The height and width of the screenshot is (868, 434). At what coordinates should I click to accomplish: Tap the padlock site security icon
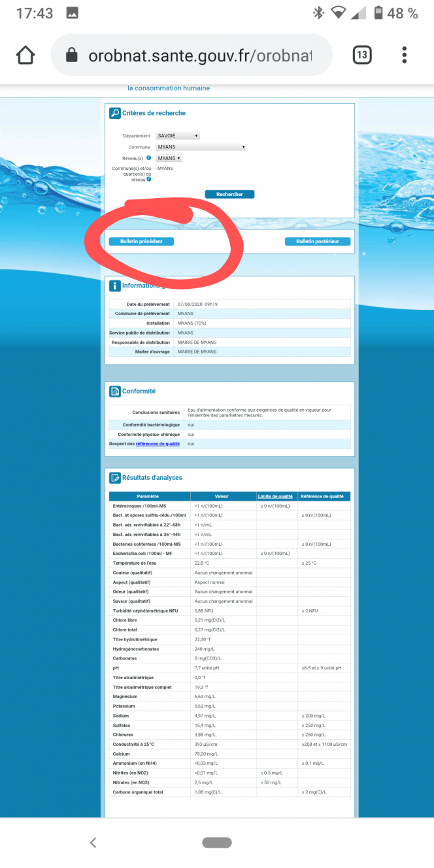tap(72, 56)
